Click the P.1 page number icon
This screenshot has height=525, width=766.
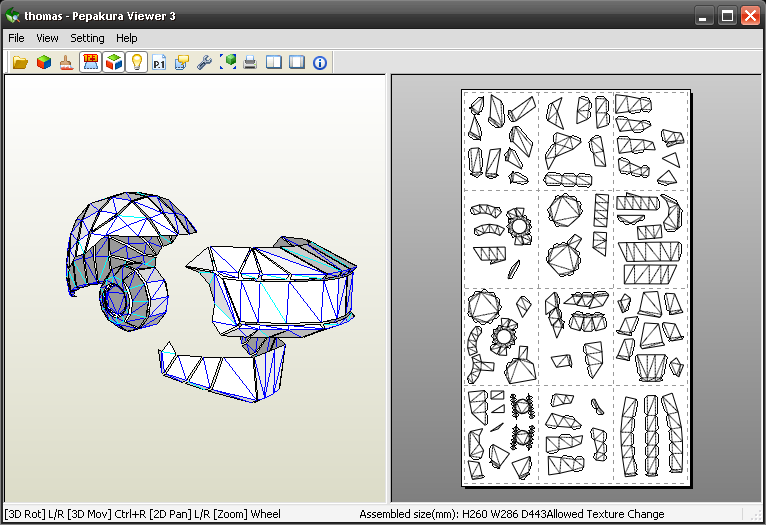pos(159,63)
